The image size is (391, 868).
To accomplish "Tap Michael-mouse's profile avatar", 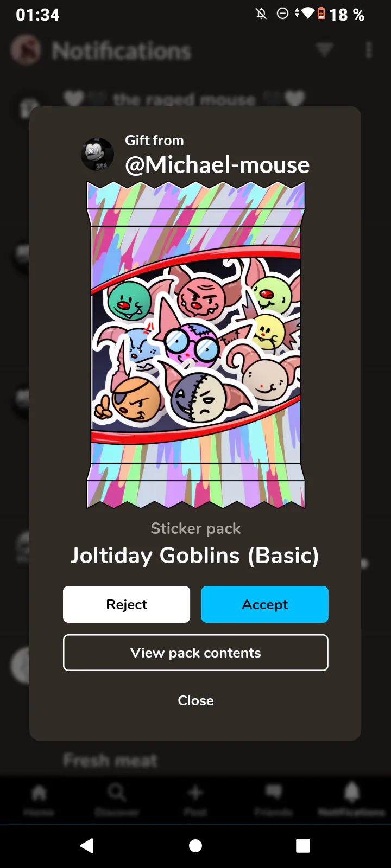I will pyautogui.click(x=97, y=154).
